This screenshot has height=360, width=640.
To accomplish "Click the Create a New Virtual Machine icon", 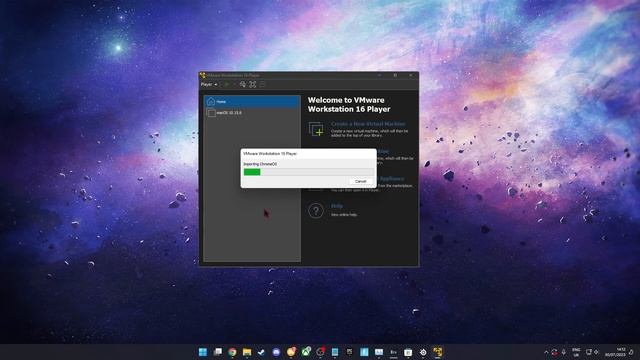I will 316,129.
